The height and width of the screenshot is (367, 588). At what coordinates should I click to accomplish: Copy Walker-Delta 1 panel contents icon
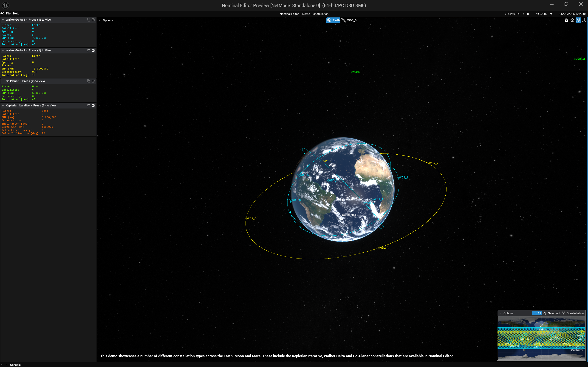coord(88,20)
